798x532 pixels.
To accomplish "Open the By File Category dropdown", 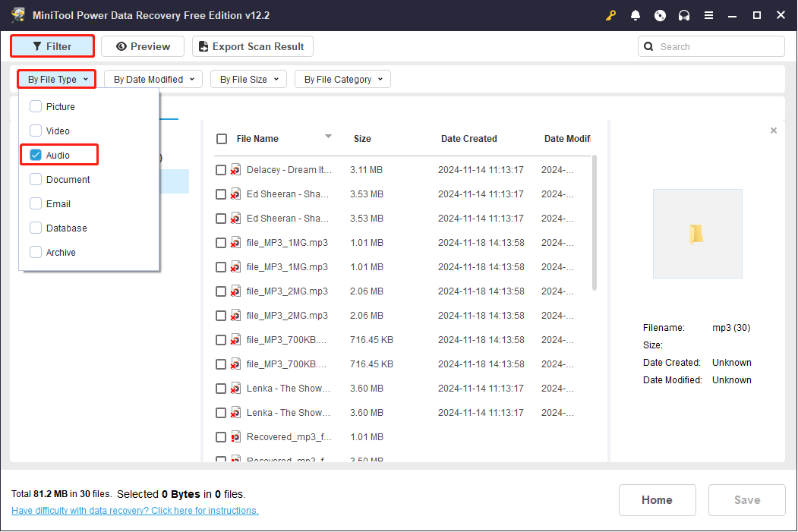I will click(x=342, y=80).
